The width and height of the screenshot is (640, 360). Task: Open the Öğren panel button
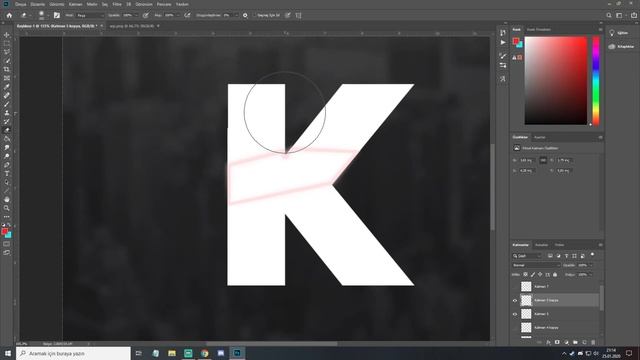(x=619, y=33)
